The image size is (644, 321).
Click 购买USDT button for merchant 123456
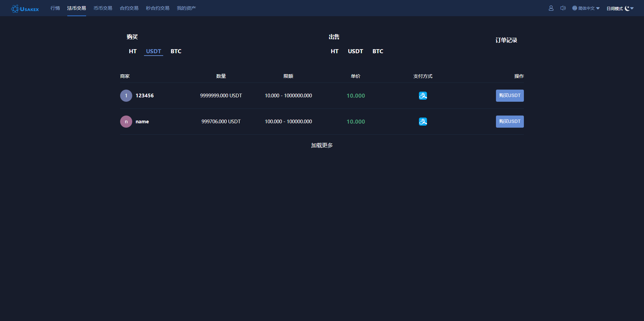pos(509,96)
